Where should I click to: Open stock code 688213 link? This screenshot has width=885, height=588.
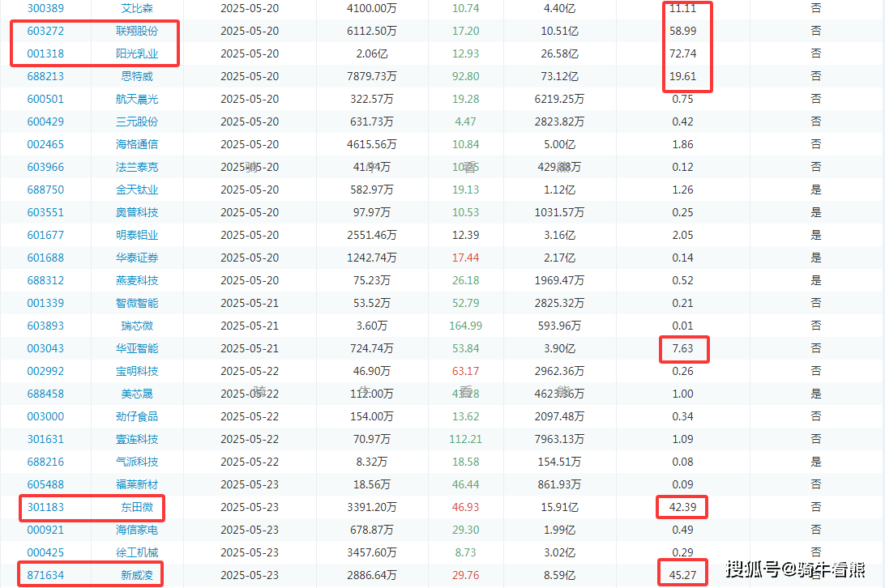pyautogui.click(x=45, y=76)
